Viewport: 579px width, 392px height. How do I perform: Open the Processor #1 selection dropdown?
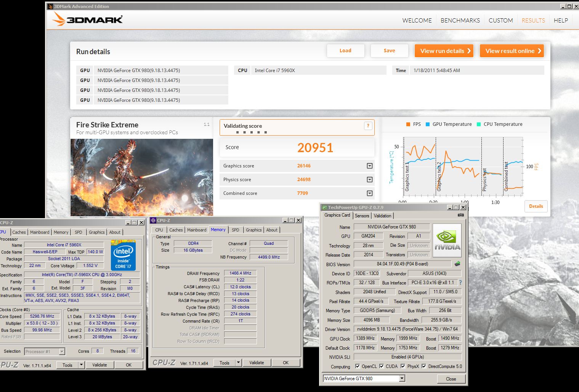pyautogui.click(x=62, y=352)
